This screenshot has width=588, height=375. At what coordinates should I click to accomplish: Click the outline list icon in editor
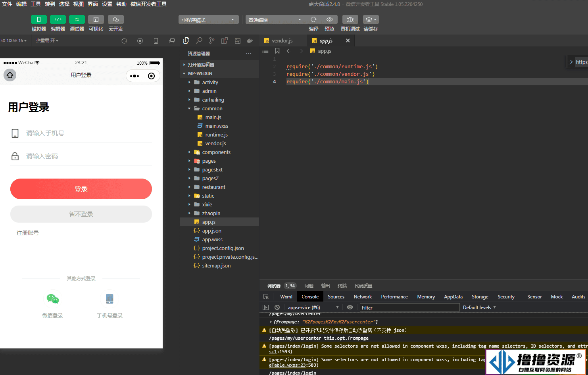(265, 51)
